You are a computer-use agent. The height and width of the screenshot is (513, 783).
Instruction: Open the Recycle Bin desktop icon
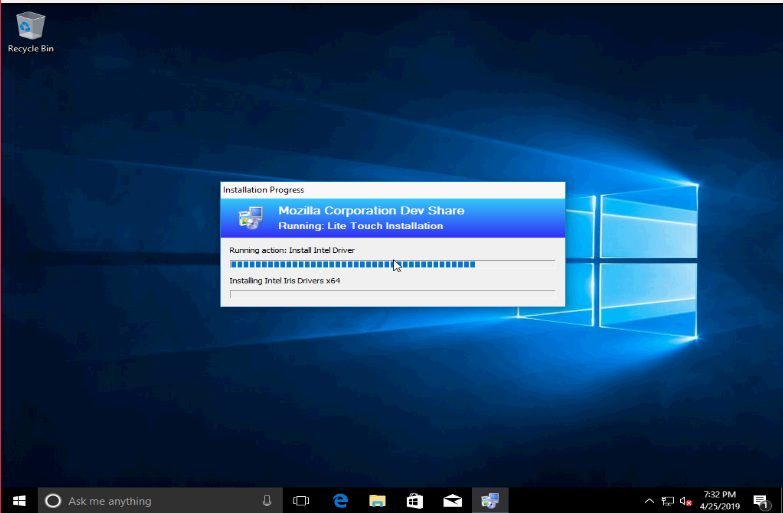[30, 32]
